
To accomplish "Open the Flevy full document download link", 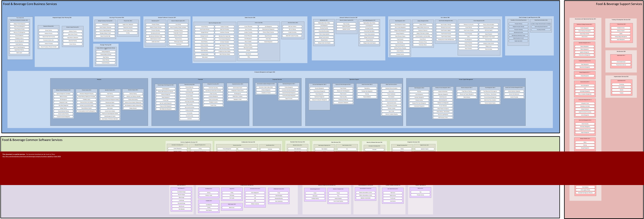I will pyautogui.click(x=32, y=156).
